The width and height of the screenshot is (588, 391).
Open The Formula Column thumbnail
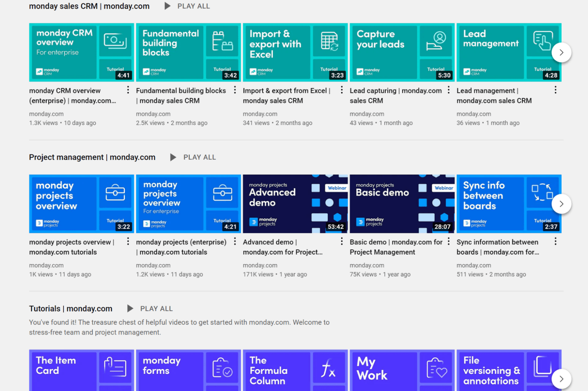pos(295,370)
